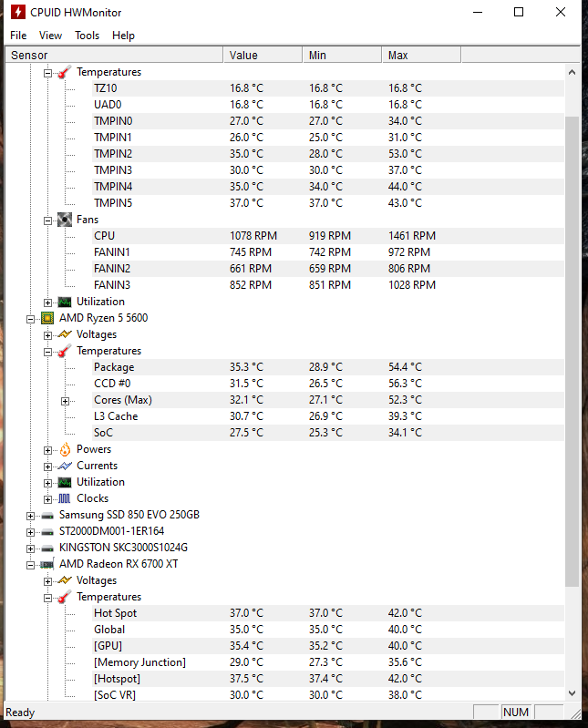Collapse the AMD Ryzen 5 5600 node
Image resolution: width=588 pixels, height=728 pixels.
[x=31, y=320]
